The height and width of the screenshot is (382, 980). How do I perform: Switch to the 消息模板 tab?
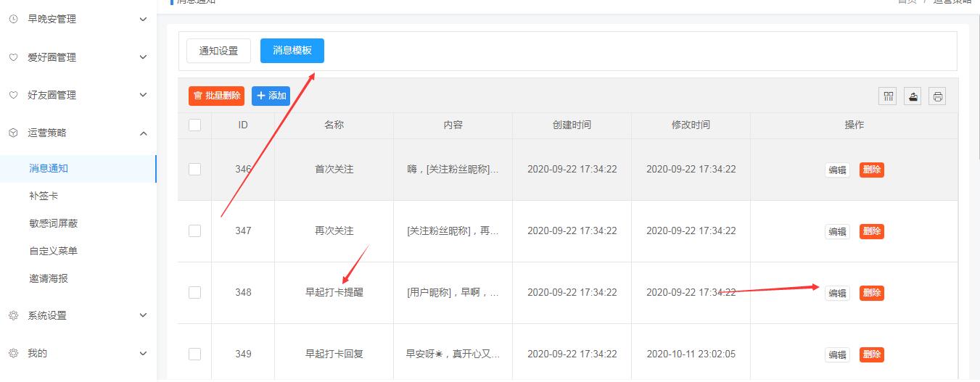[292, 51]
